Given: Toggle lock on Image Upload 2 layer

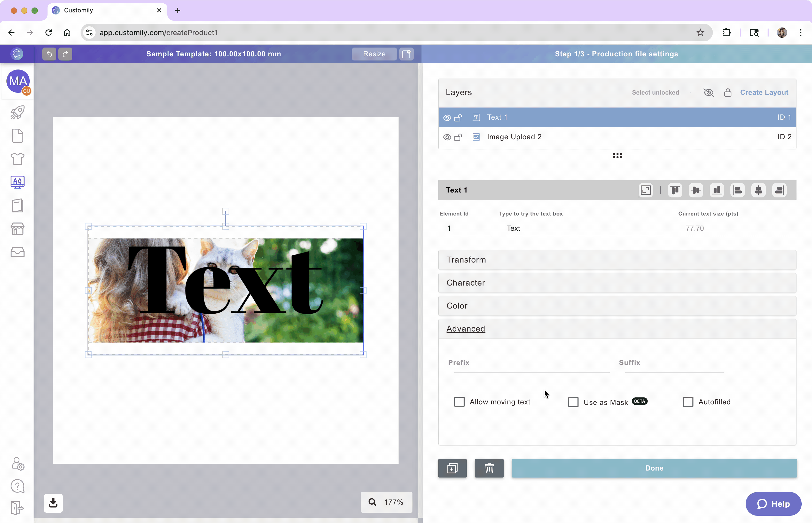Looking at the screenshot, I should point(458,137).
